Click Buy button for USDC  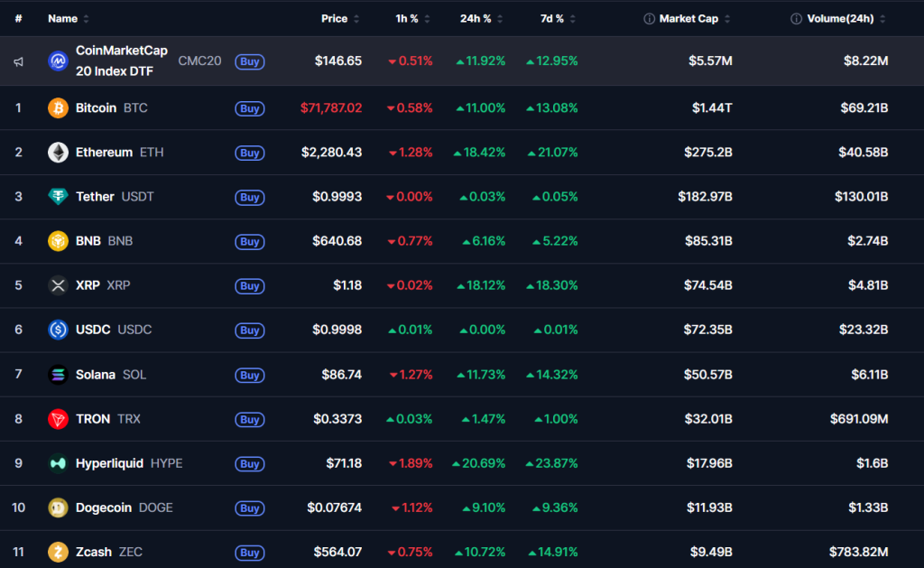[x=250, y=331]
